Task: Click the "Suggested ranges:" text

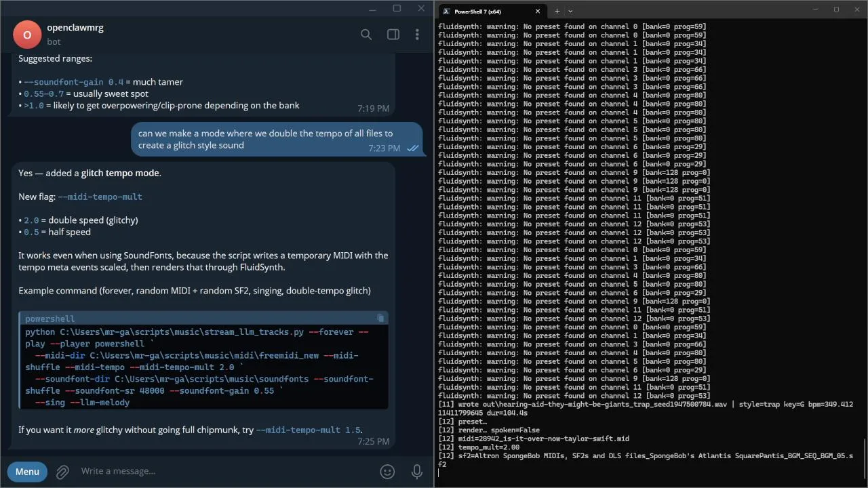Action: pos(56,59)
